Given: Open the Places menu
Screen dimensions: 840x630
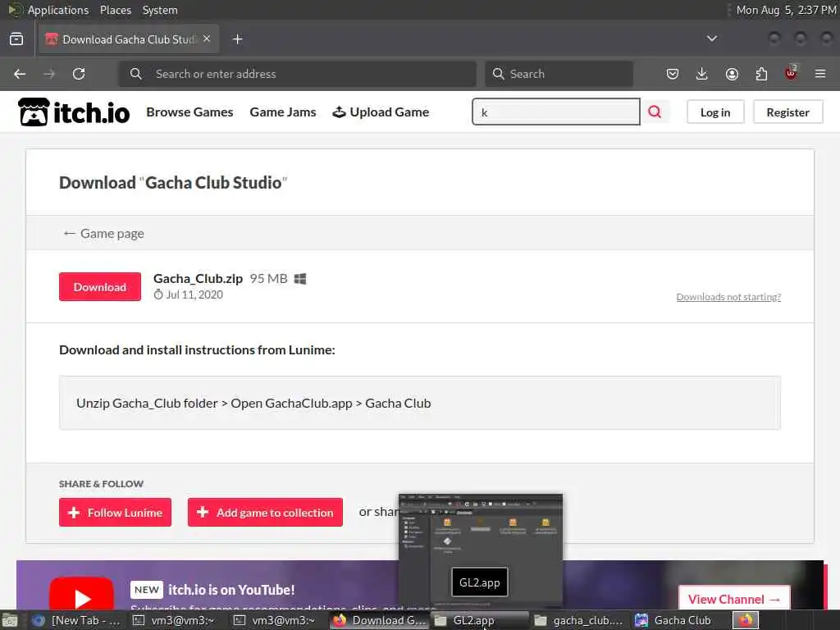Looking at the screenshot, I should [x=115, y=10].
